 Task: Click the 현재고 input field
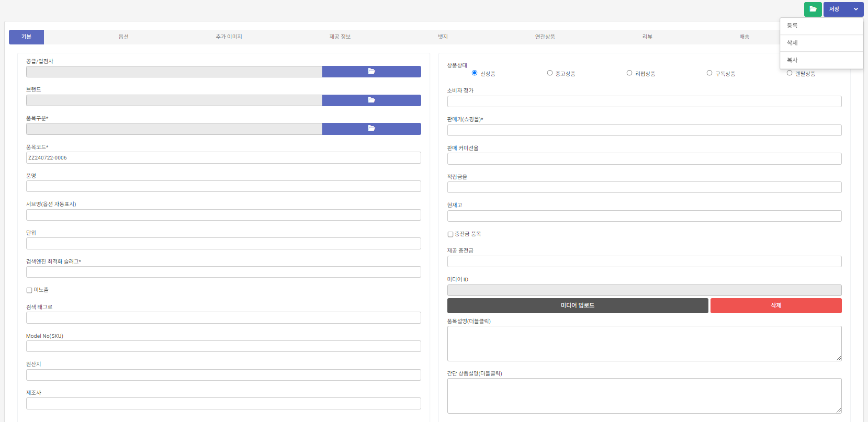point(645,216)
